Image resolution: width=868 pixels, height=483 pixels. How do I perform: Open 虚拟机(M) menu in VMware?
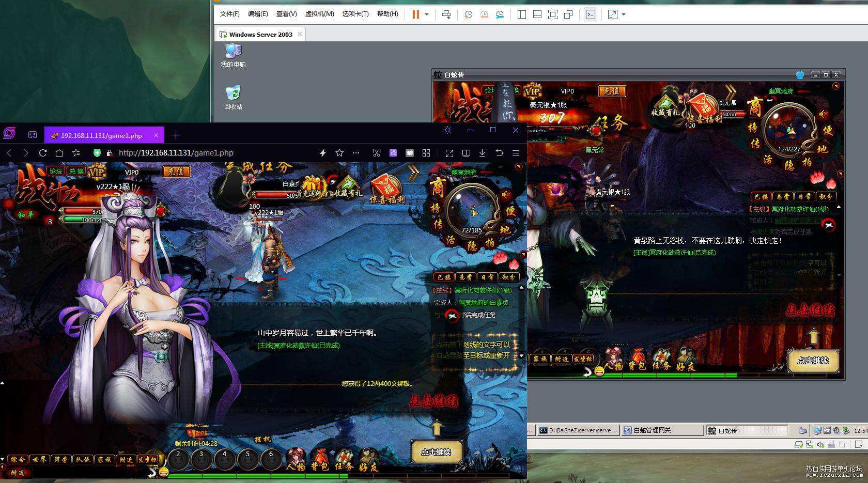point(319,14)
